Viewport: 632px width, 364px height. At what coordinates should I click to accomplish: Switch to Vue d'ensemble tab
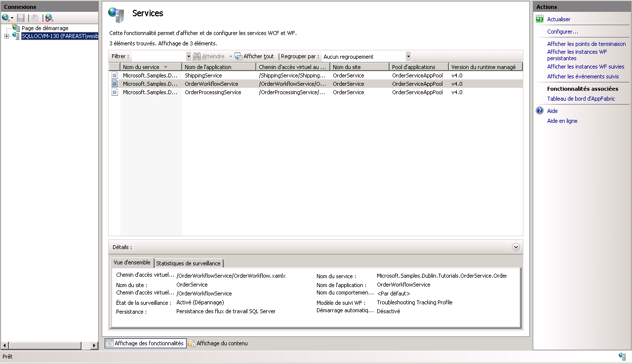[132, 263]
